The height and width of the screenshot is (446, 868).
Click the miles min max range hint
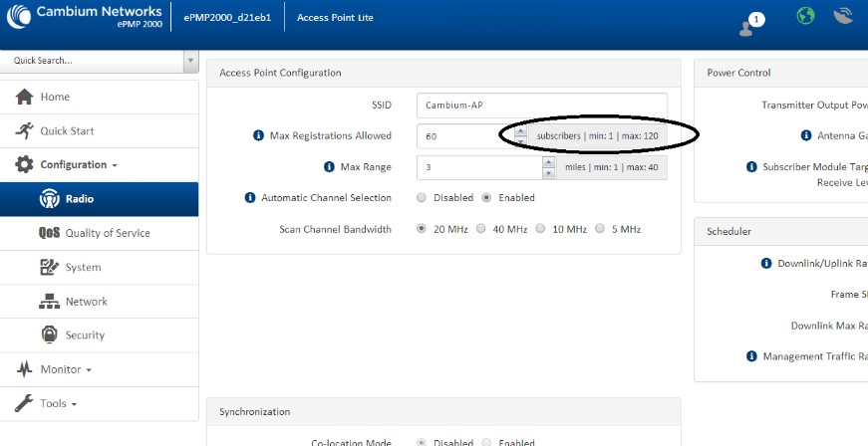(612, 167)
